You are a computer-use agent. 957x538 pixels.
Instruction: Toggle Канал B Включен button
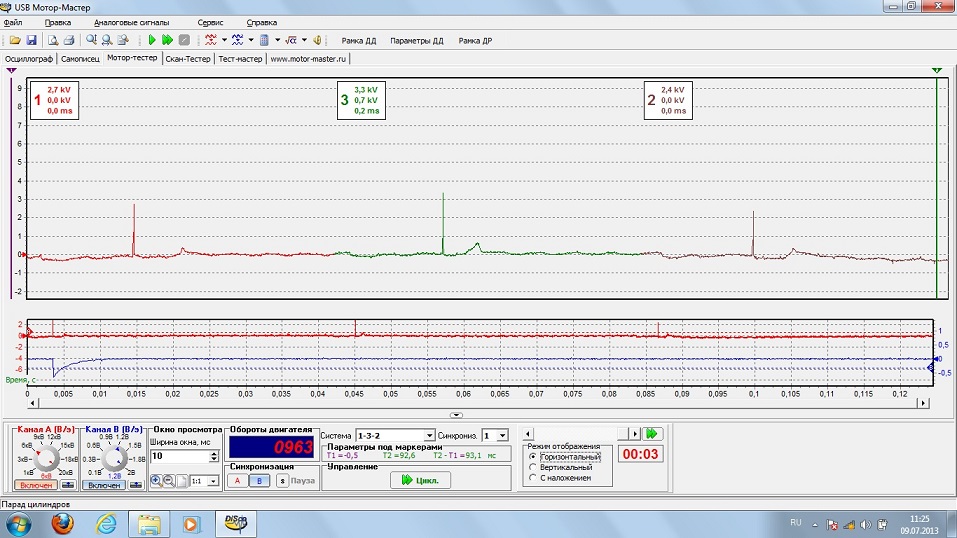coord(104,485)
